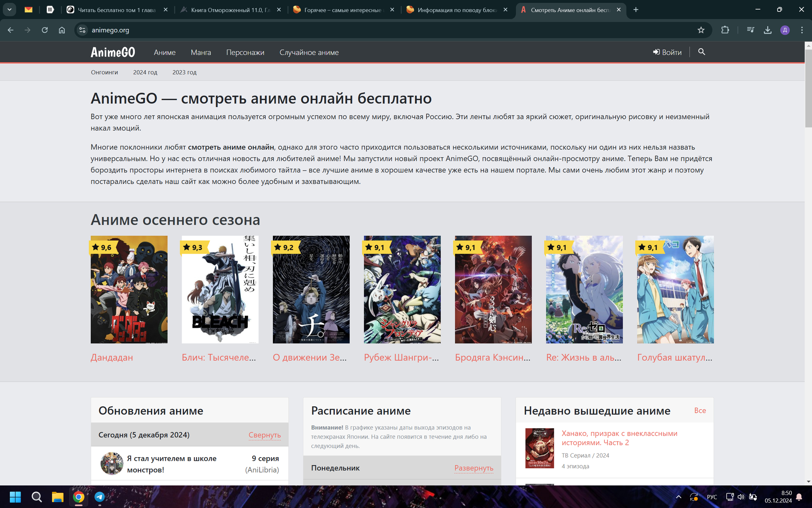Open Telegram from the taskbar
The image size is (812, 508).
coord(100,496)
